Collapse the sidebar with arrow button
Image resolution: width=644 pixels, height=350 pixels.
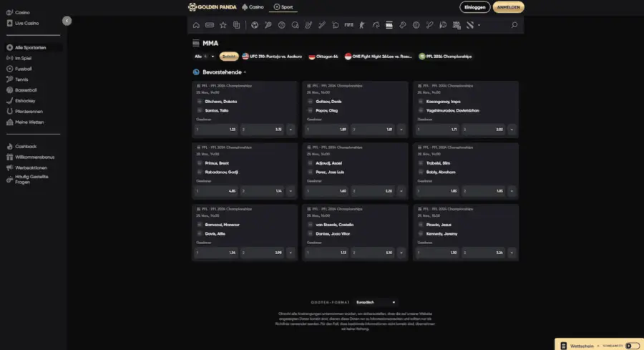[67, 21]
